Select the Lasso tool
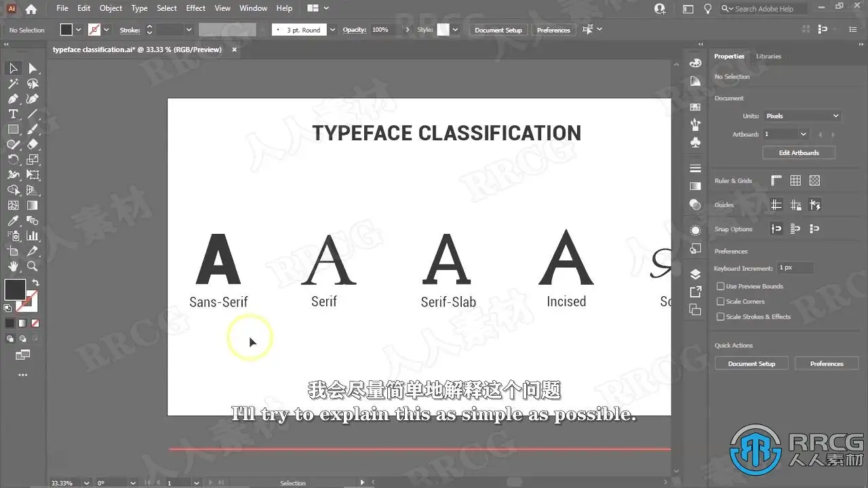Screen dimensions: 868x488 [x=33, y=84]
